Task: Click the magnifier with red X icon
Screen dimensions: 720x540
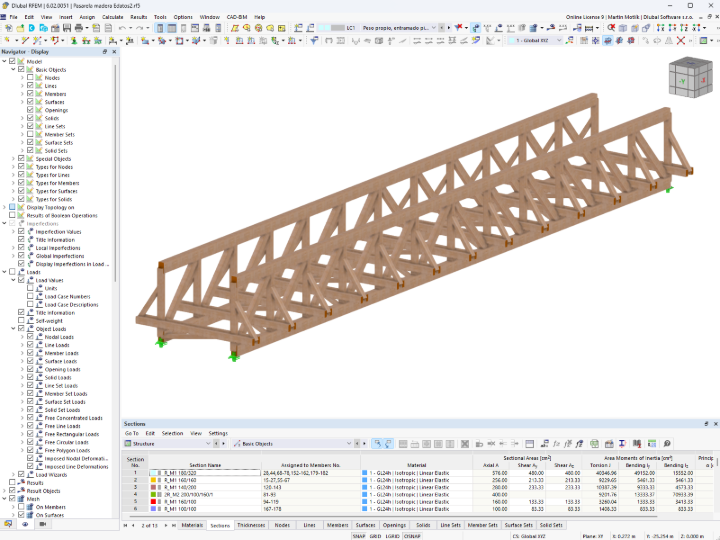Action: [611, 28]
